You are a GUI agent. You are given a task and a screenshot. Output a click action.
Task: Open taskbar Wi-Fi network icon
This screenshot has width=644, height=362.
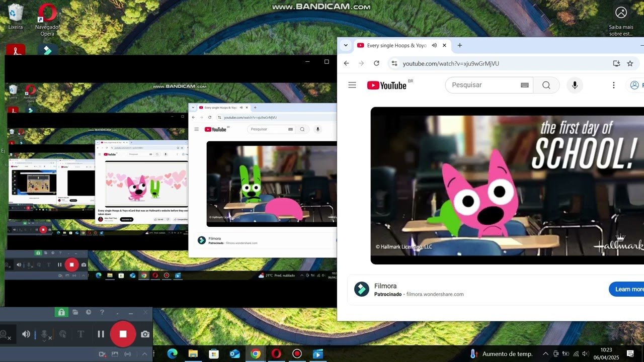point(576,354)
